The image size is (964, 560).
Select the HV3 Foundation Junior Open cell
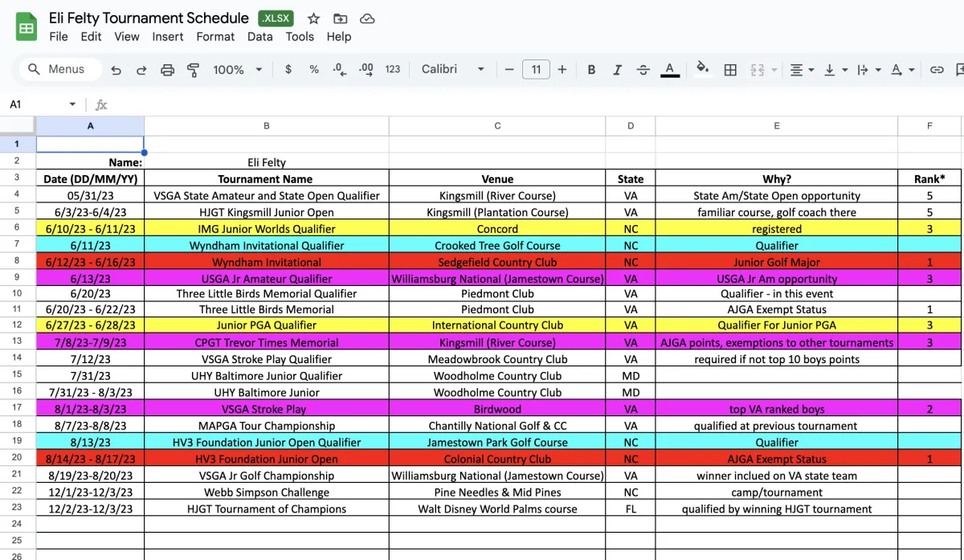click(267, 459)
